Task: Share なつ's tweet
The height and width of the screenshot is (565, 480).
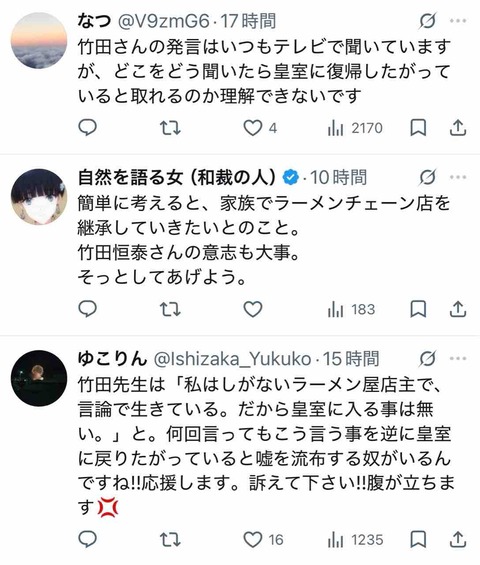Action: point(458,128)
